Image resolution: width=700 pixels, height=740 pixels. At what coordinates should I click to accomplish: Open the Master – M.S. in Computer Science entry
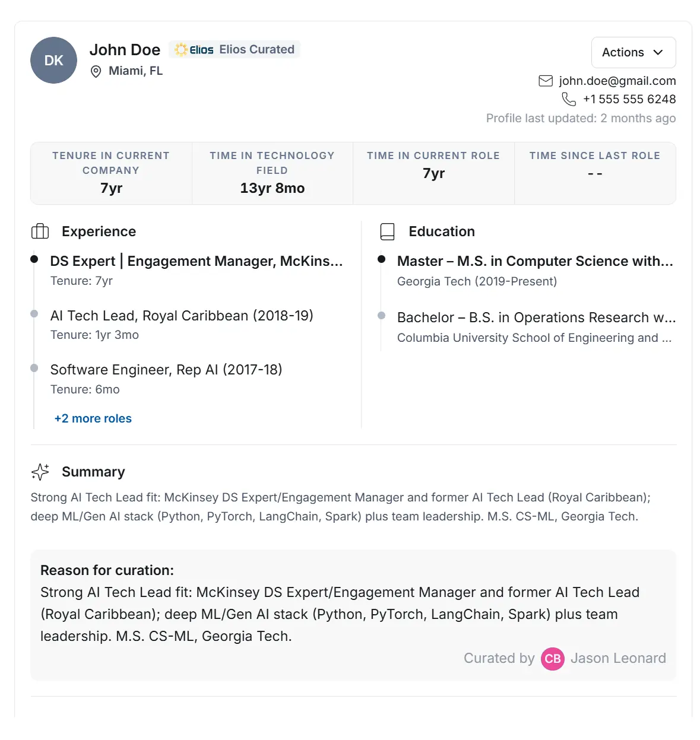pos(535,261)
